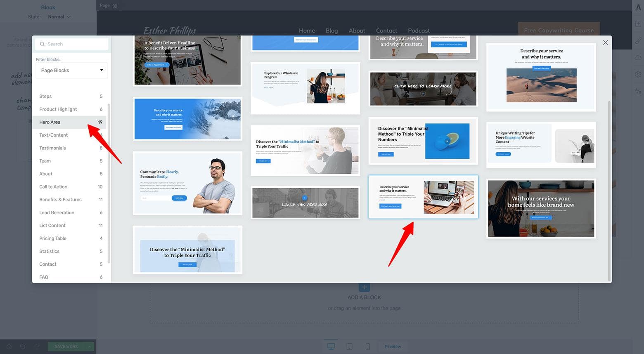644x354 pixels.
Task: Enable desktop preview mode
Action: click(331, 347)
